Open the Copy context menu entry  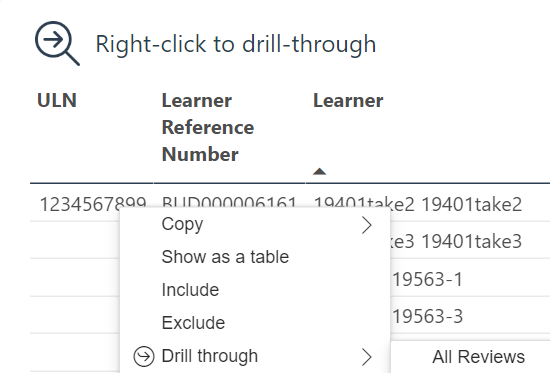point(255,225)
